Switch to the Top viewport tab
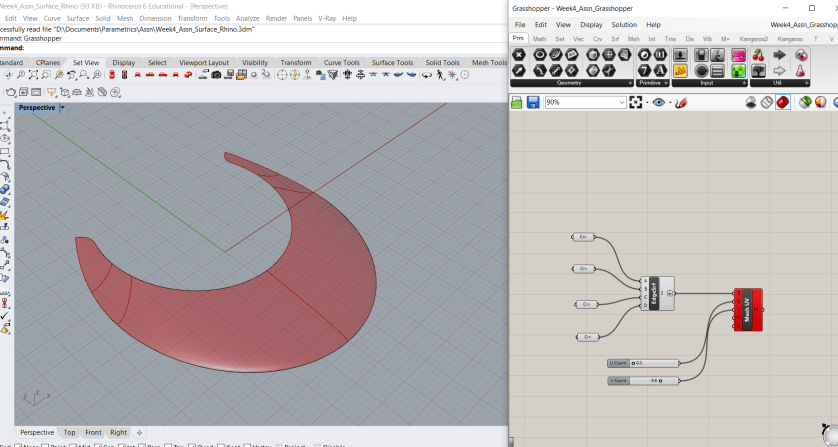The height and width of the screenshot is (447, 838). click(69, 432)
